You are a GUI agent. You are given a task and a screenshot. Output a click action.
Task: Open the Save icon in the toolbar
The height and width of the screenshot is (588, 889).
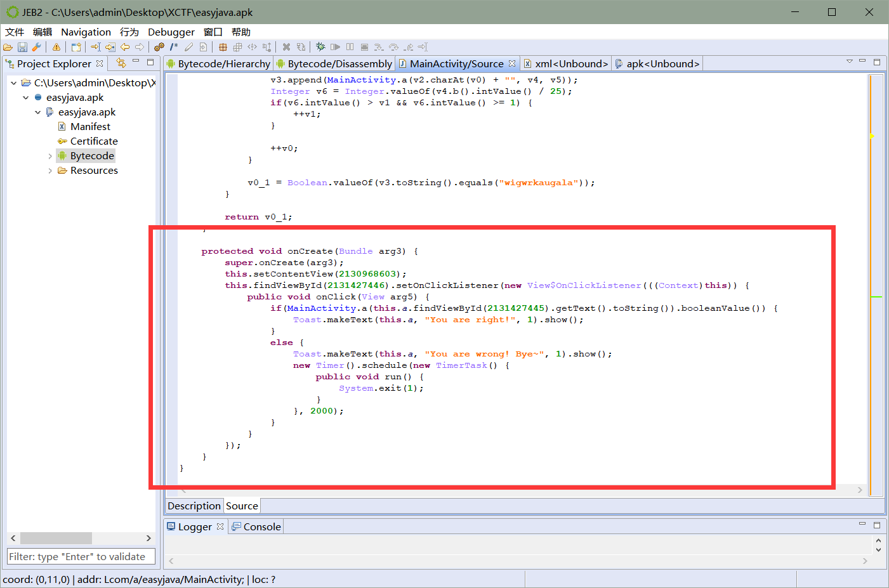point(22,46)
